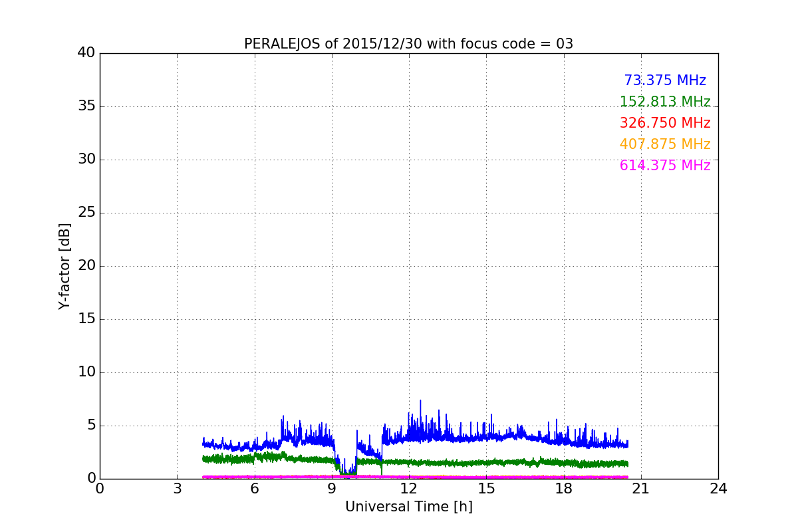Click the 'Universal Time [h]' axis label
The width and height of the screenshot is (798, 532).
click(408, 507)
